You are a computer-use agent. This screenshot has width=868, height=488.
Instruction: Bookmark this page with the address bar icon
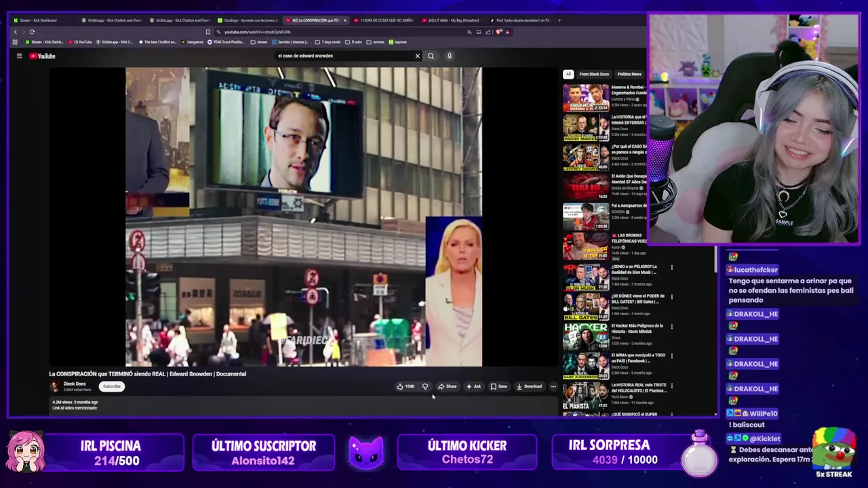pos(208,32)
